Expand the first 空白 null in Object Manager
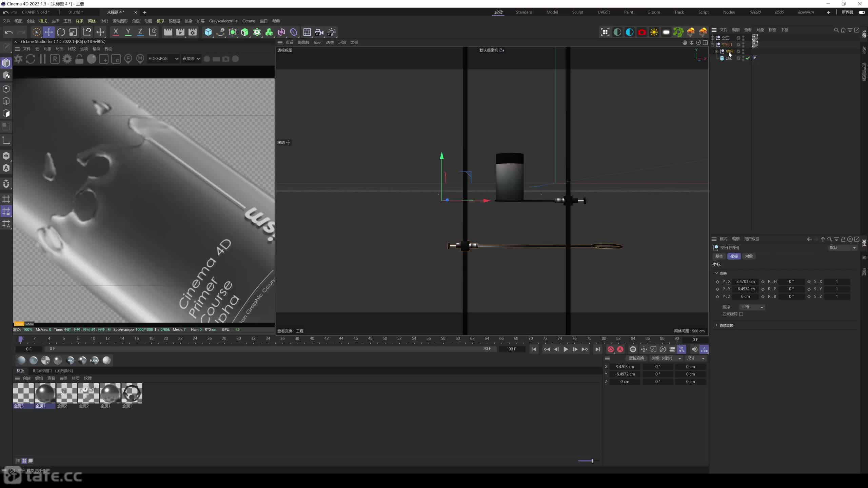Image resolution: width=868 pixels, height=488 pixels. click(x=713, y=38)
